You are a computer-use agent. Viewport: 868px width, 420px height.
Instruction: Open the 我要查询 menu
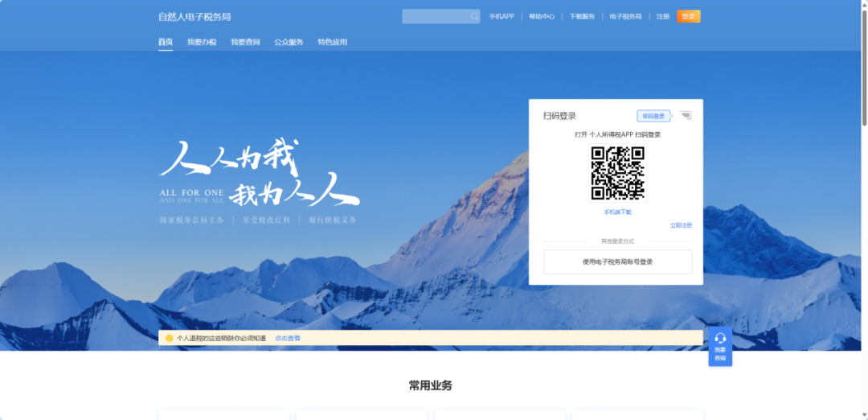tap(245, 42)
